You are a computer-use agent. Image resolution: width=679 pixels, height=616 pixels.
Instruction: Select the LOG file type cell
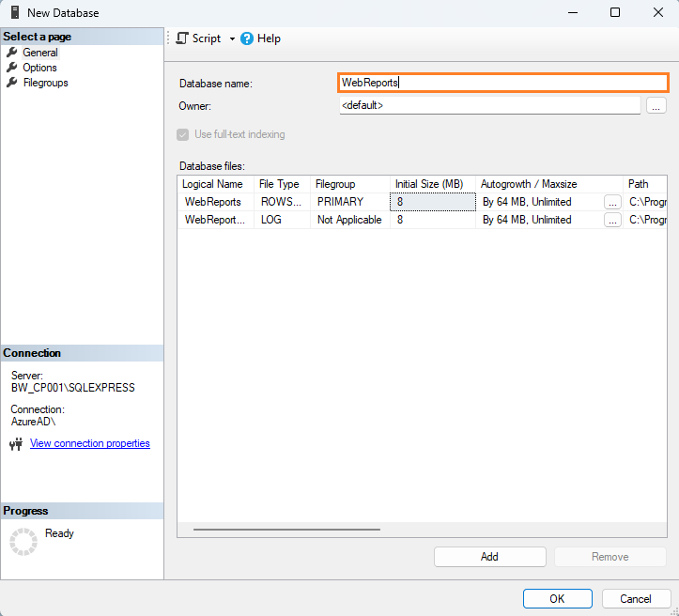[282, 220]
